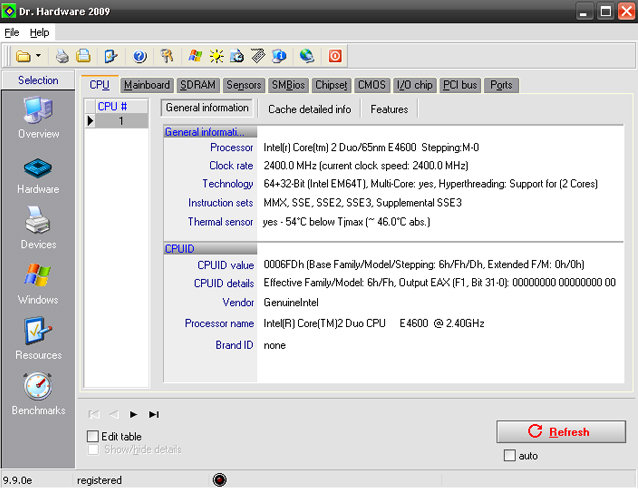This screenshot has width=638, height=489.
Task: Switch to the Chipset tab
Action: click(x=331, y=85)
